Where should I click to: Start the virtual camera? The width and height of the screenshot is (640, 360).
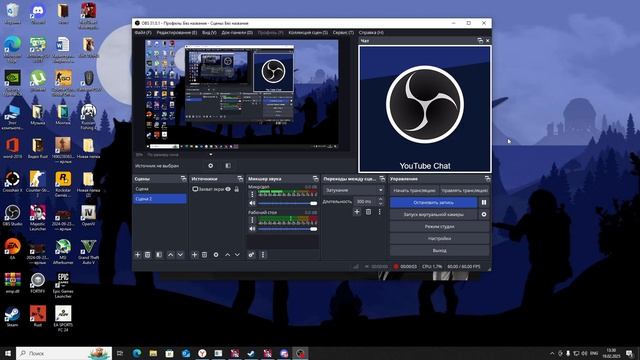(x=433, y=214)
